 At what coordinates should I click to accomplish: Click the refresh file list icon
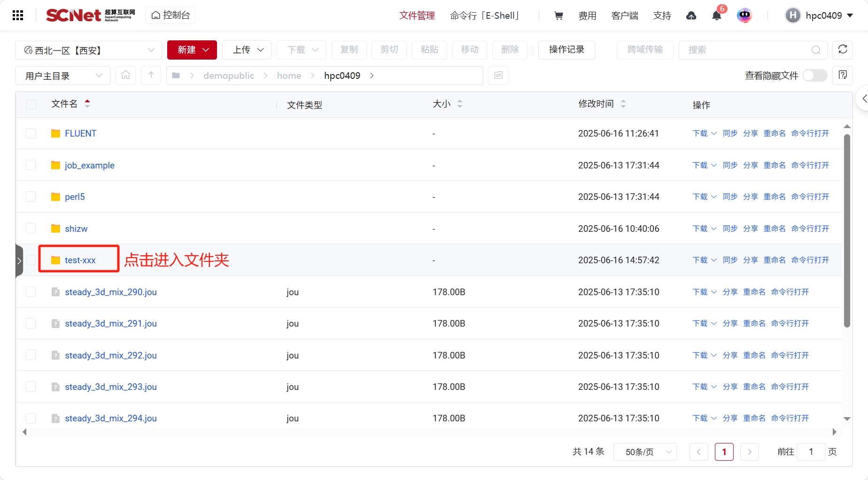[842, 50]
